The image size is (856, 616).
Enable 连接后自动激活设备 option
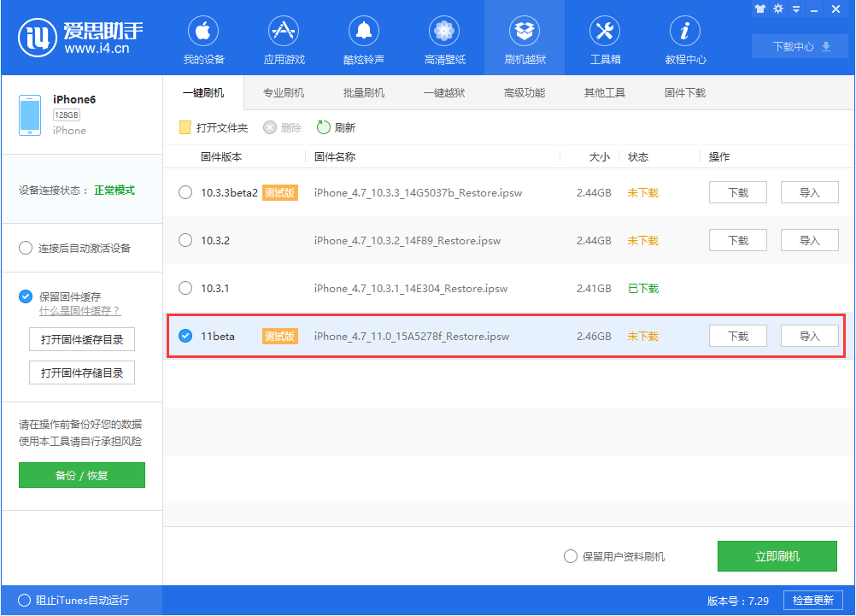[26, 248]
